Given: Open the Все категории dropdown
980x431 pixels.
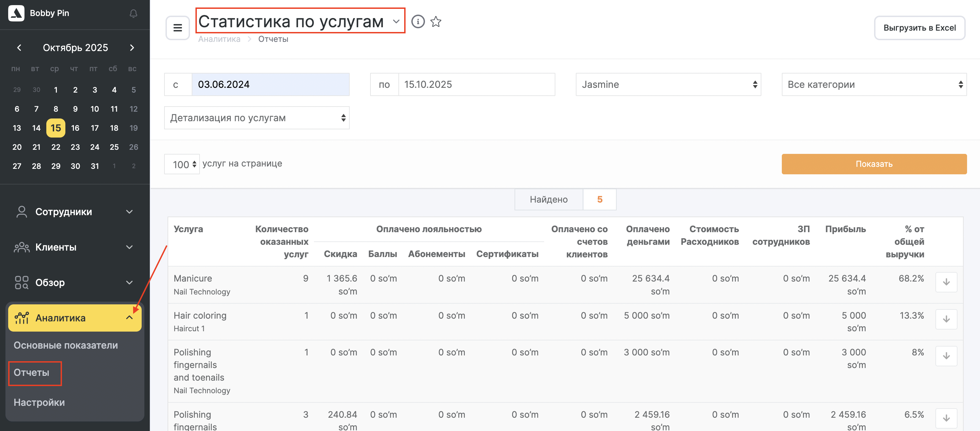Looking at the screenshot, I should pos(873,84).
